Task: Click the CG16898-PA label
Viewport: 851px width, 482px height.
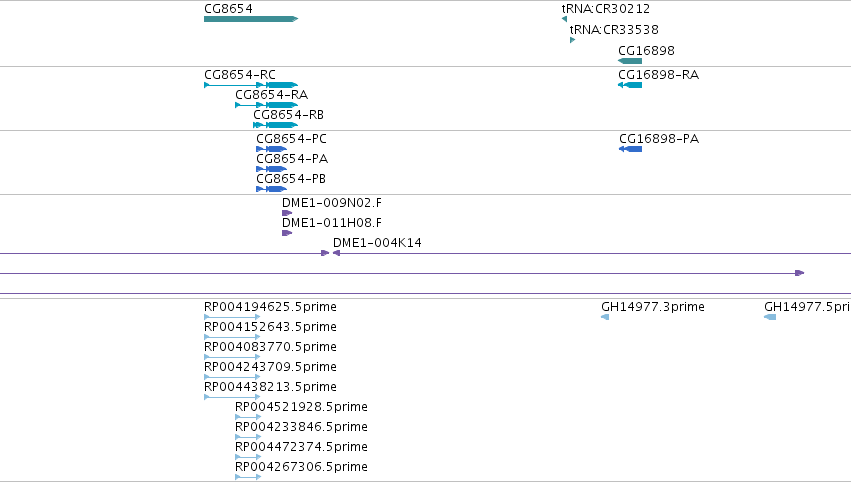Action: [659, 138]
